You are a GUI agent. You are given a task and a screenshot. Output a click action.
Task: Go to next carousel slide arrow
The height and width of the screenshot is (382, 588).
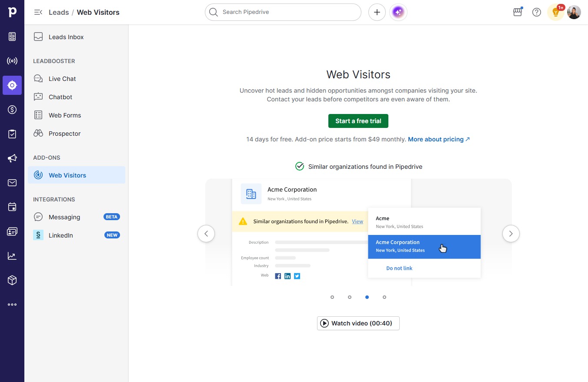511,234
